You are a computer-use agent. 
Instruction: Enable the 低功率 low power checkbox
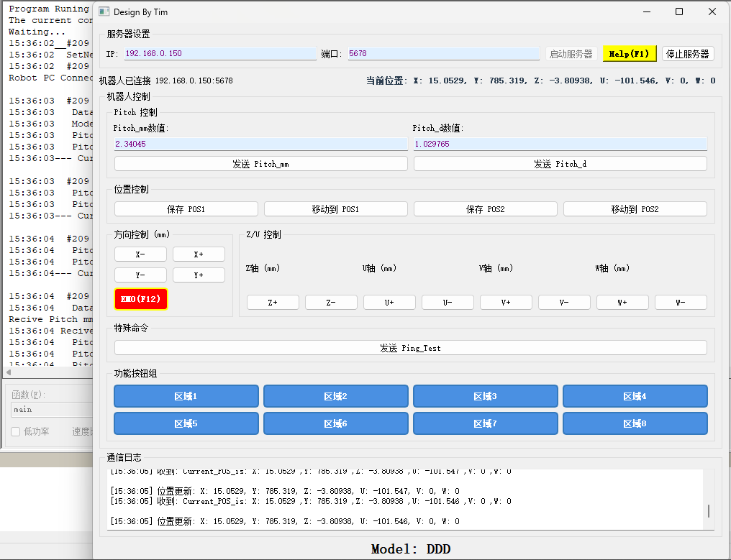pyautogui.click(x=16, y=431)
